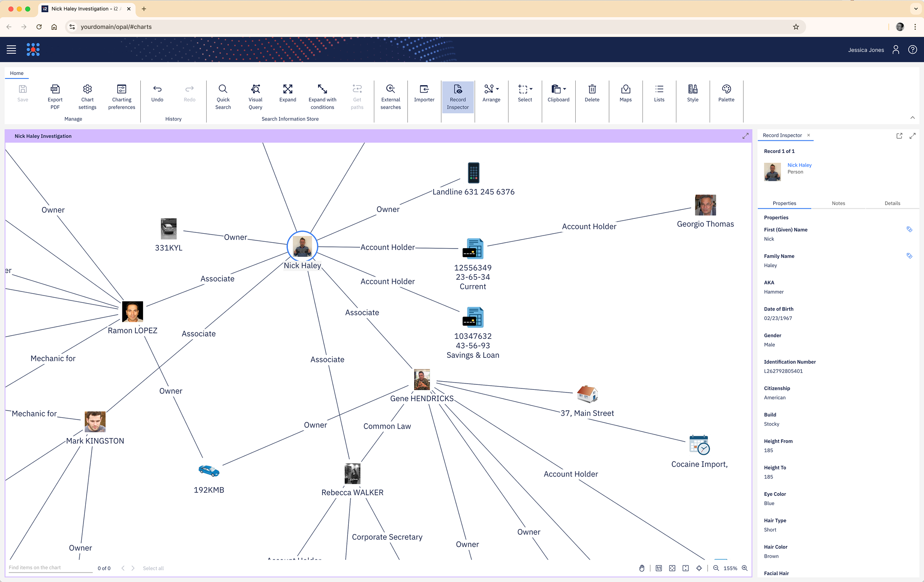Viewport: 924px width, 582px height.
Task: Click the Find items on chart field
Action: [50, 568]
